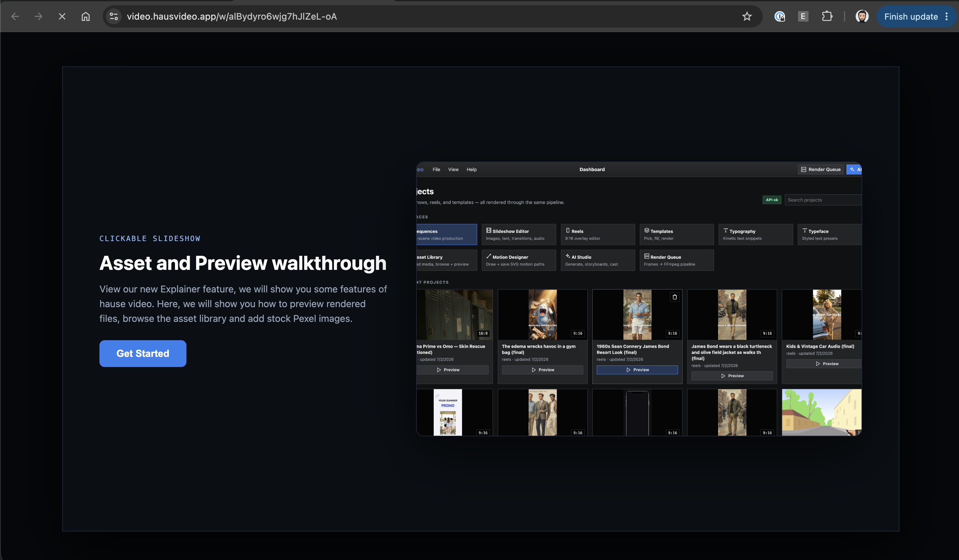959x560 pixels.
Task: Click the 16:9 aspect ratio badge
Action: coord(483,333)
